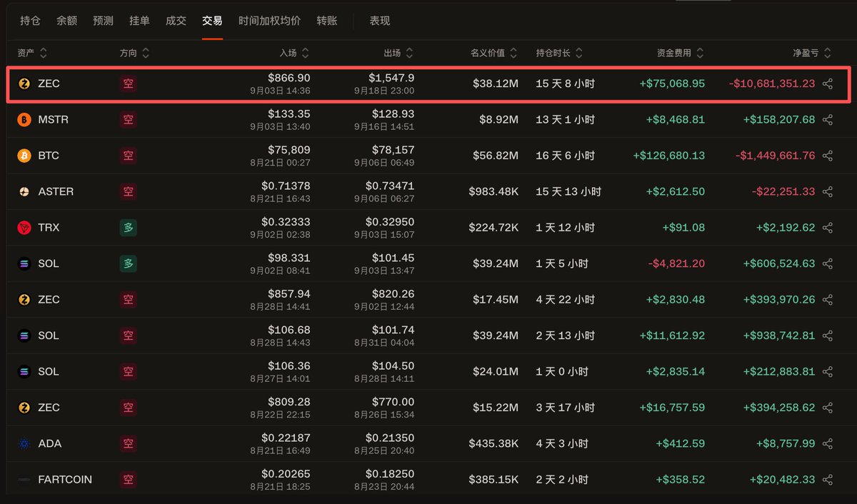Viewport: 857px width, 504px height.
Task: Click the TRX Tron icon
Action: pyautogui.click(x=24, y=228)
